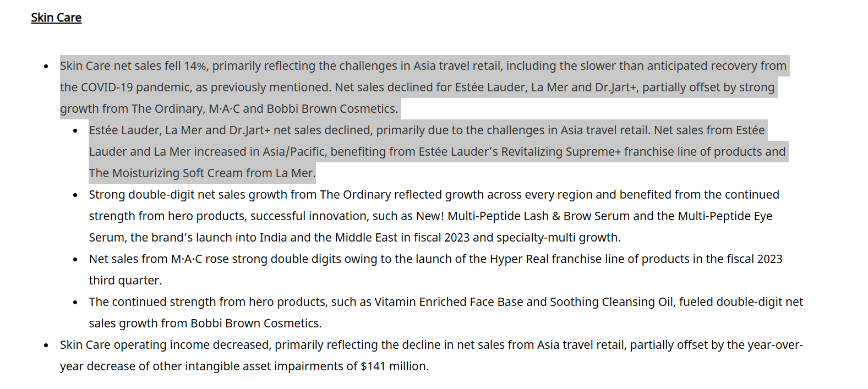The height and width of the screenshot is (389, 868).
Task: Click the bullet before "Net sales from M·A·C"
Action: point(75,260)
